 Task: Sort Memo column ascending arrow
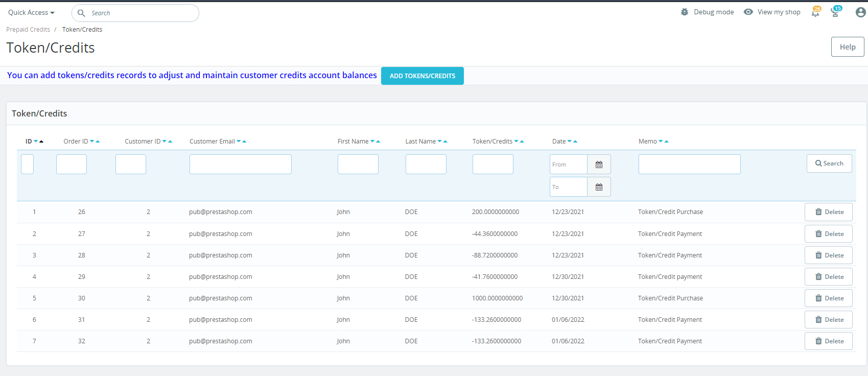[666, 142]
